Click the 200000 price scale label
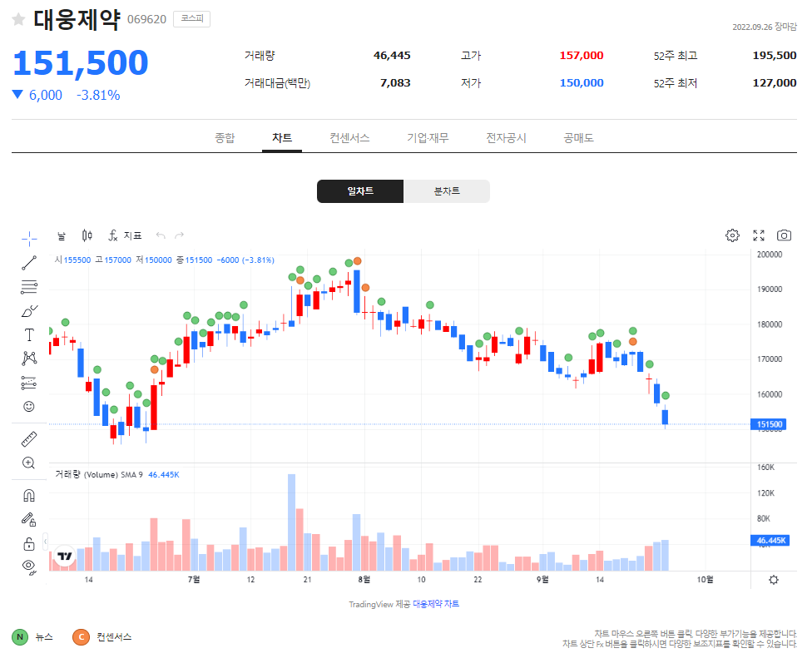812x668 pixels. coord(770,255)
